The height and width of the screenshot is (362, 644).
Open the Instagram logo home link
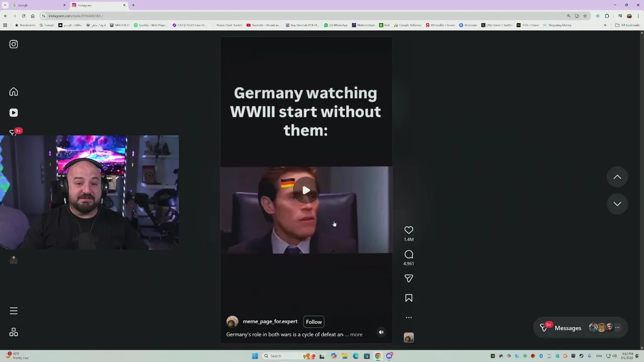click(x=14, y=44)
